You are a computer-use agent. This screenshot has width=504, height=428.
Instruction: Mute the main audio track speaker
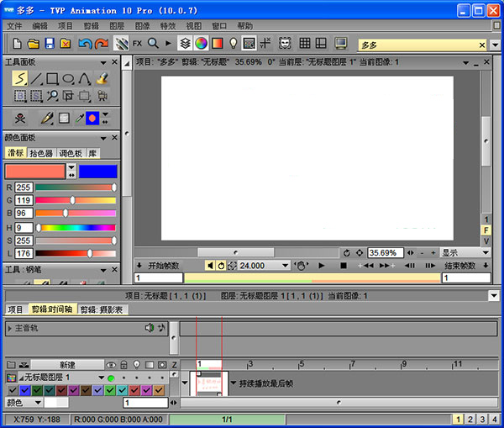point(150,327)
